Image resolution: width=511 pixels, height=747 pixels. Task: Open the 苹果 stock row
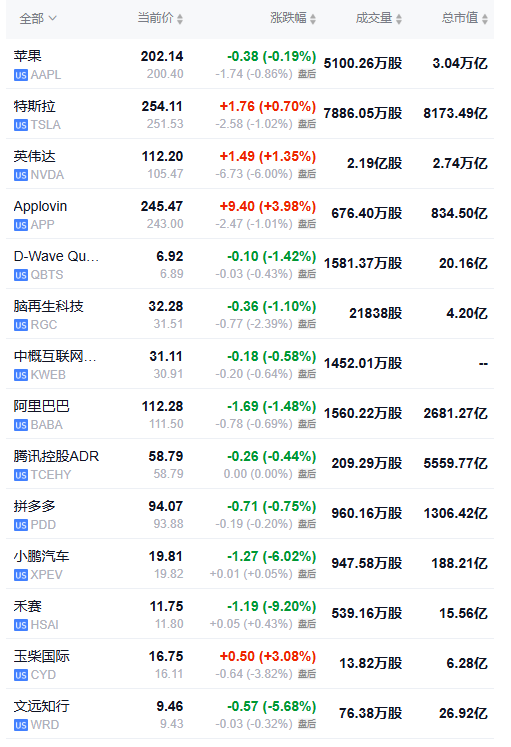(x=250, y=64)
